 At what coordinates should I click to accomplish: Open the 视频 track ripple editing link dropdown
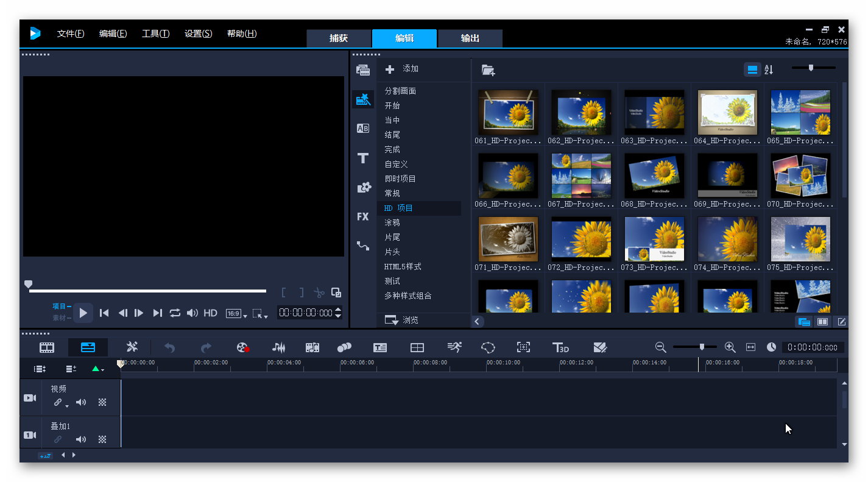click(60, 403)
